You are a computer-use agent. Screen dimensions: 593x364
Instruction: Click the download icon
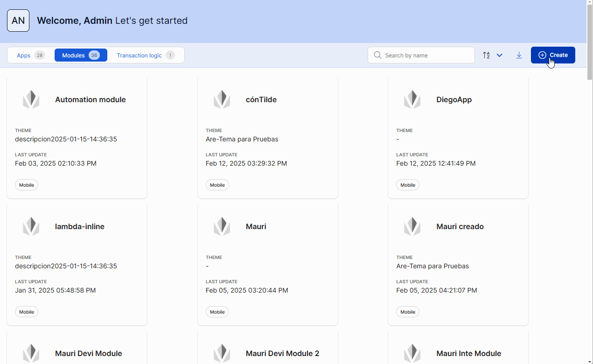coord(519,55)
